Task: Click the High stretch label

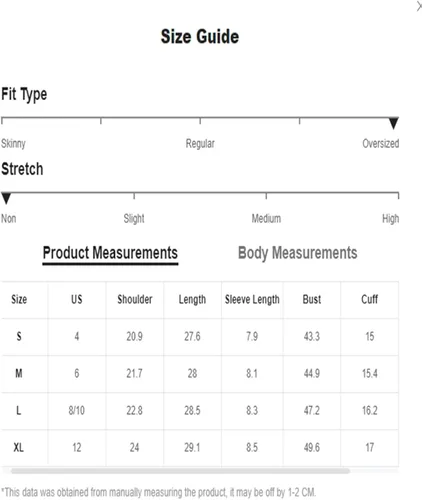Action: (x=390, y=219)
